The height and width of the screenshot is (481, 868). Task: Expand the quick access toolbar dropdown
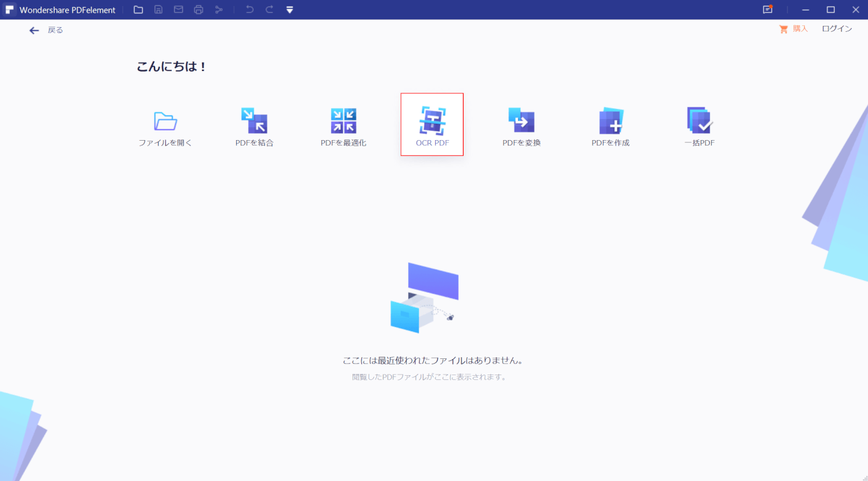click(x=290, y=10)
